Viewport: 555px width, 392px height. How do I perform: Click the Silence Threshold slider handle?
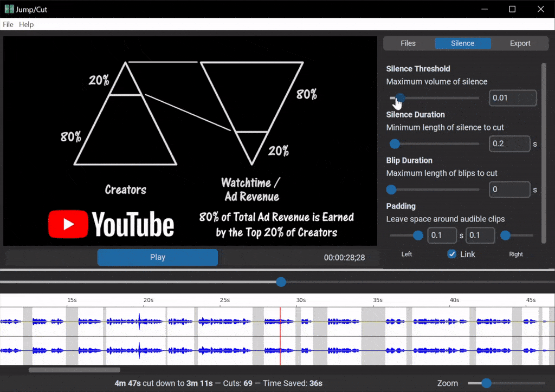pos(399,98)
